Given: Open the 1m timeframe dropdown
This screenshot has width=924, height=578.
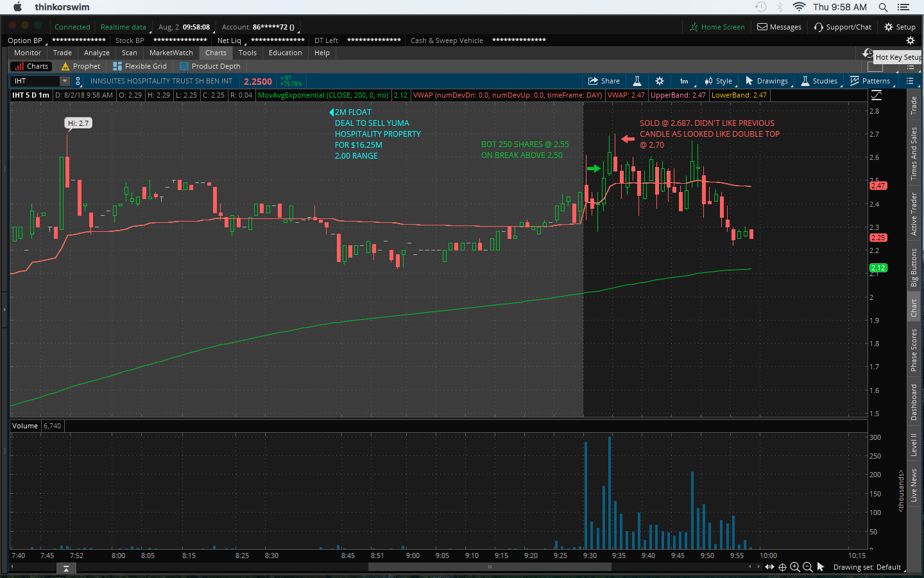Looking at the screenshot, I should tap(684, 81).
